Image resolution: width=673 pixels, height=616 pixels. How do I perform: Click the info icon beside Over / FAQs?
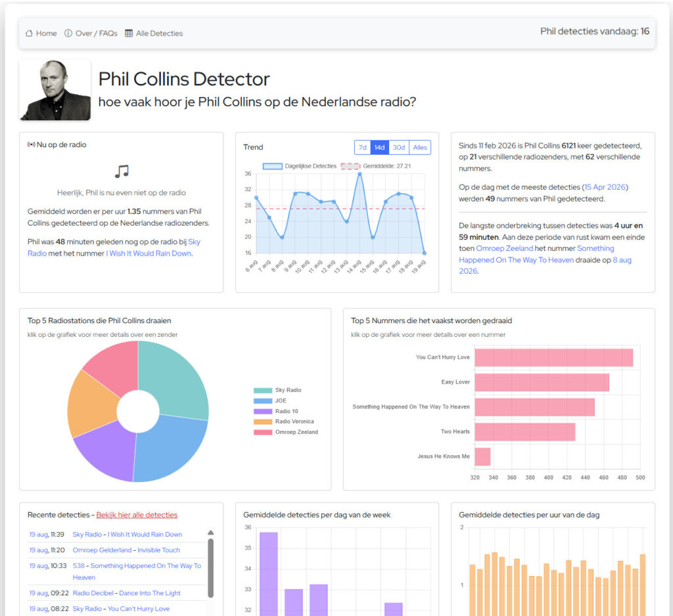click(68, 33)
